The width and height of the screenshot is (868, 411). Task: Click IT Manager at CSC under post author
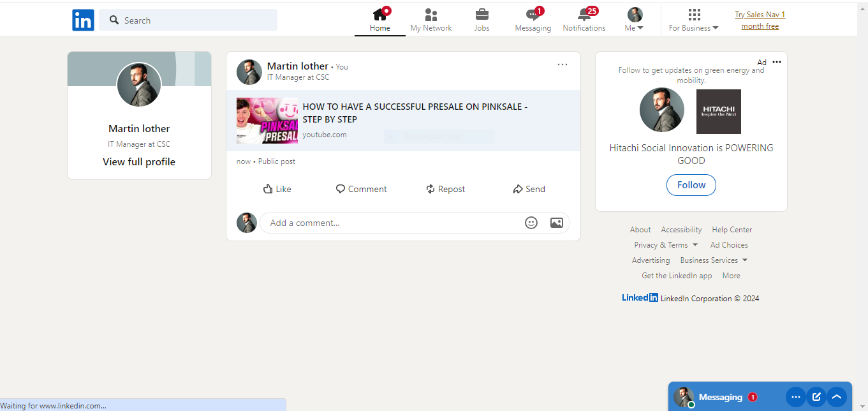pos(298,77)
